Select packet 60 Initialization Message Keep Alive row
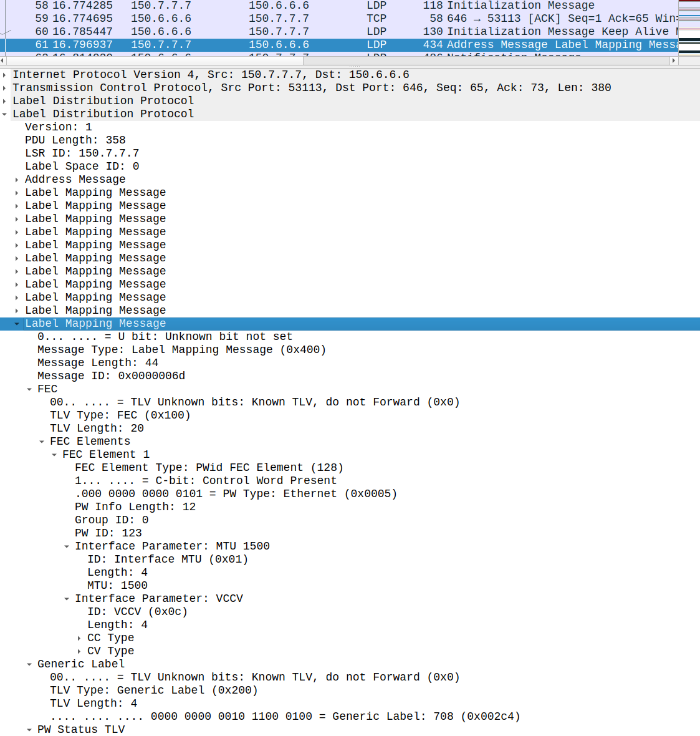 point(339,32)
